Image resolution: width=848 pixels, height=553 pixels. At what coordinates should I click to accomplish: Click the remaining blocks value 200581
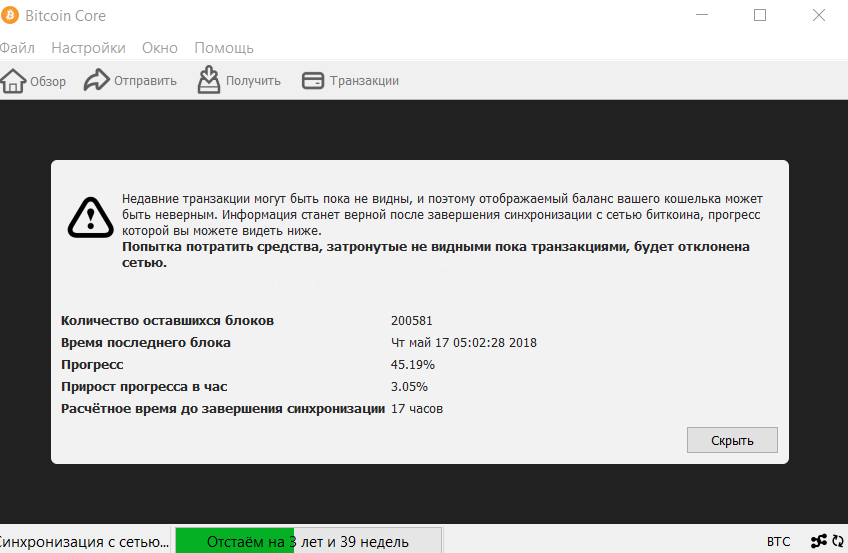[412, 320]
